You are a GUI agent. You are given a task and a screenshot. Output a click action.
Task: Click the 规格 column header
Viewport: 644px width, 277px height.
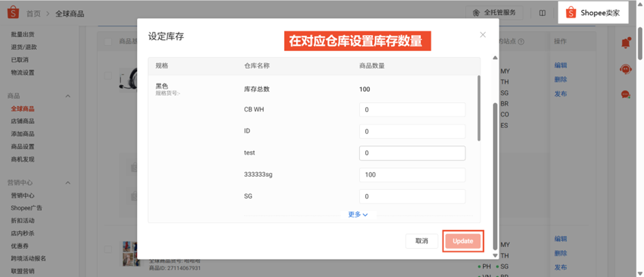[x=162, y=66]
